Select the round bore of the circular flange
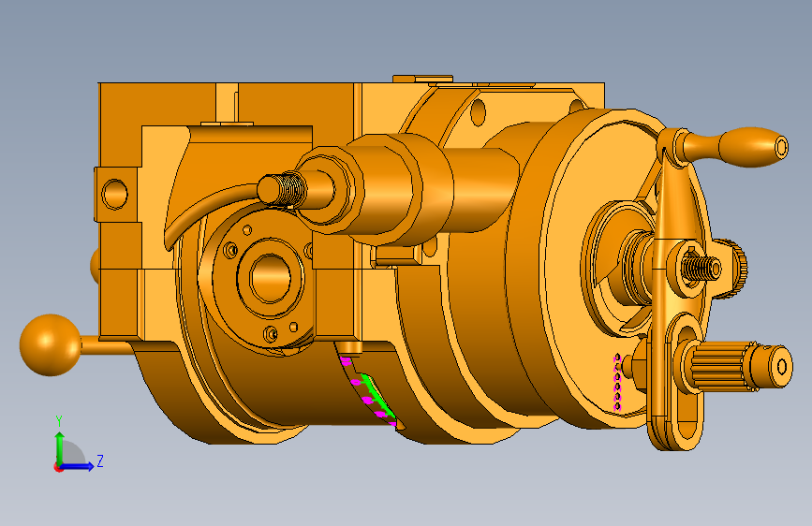The width and height of the screenshot is (812, 526). coord(271,277)
